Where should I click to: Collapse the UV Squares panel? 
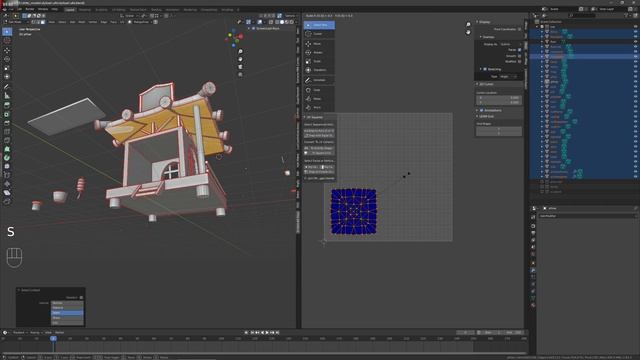click(304, 118)
